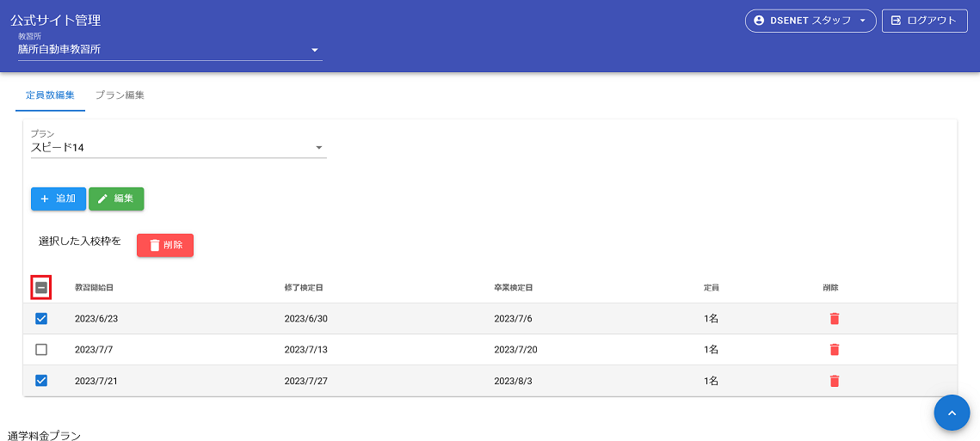The width and height of the screenshot is (980, 441).
Task: Check the 2023/7/7 row checkbox
Action: 41,350
